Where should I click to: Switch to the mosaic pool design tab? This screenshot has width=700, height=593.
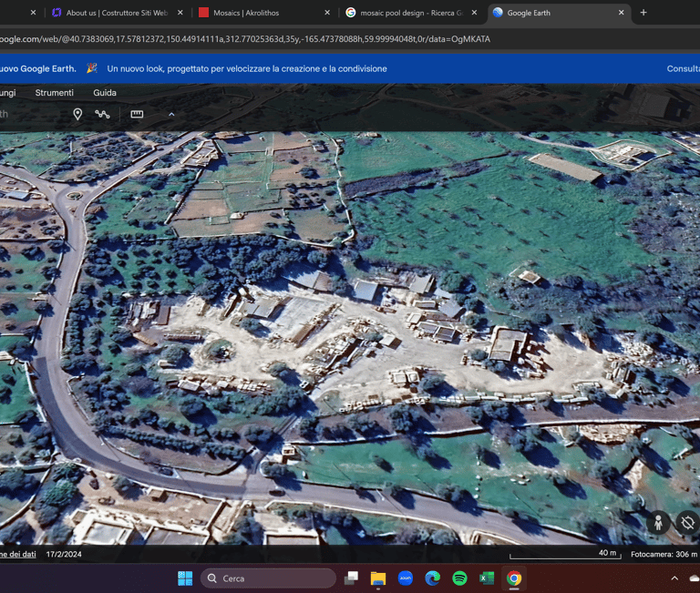tap(411, 13)
